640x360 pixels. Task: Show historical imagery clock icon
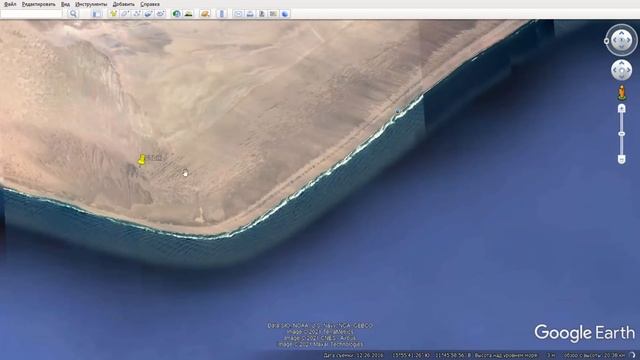coord(176,14)
